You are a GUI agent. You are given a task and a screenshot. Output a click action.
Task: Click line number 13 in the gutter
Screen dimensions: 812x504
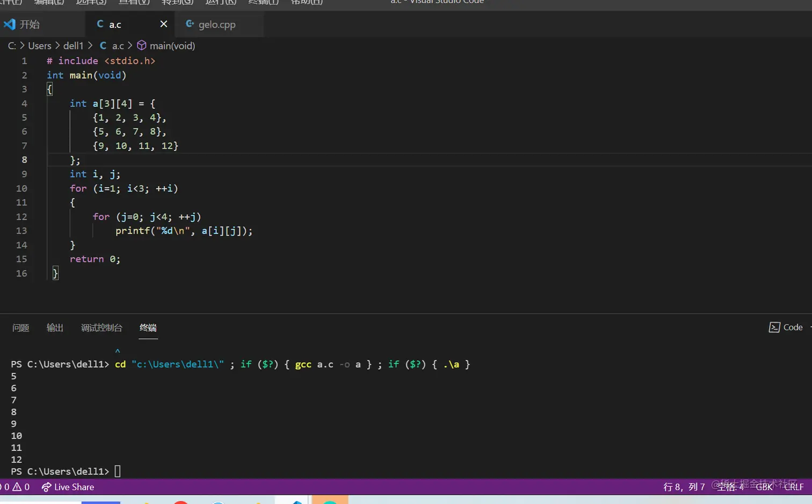pos(21,231)
